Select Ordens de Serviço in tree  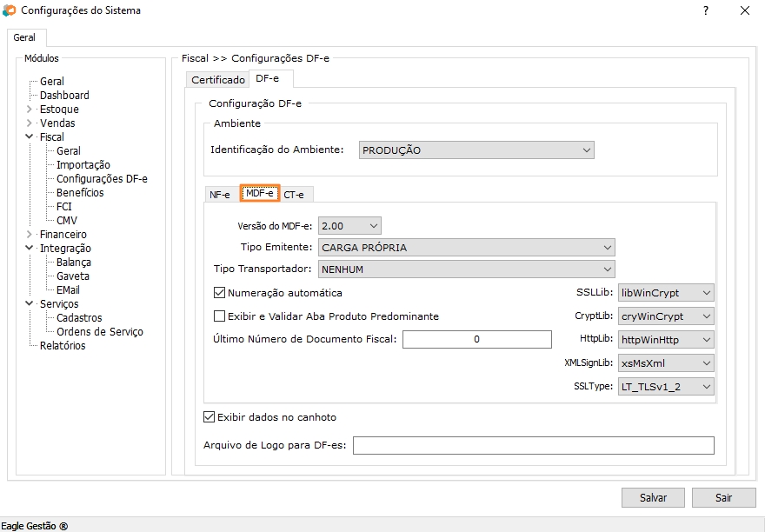pyautogui.click(x=100, y=332)
